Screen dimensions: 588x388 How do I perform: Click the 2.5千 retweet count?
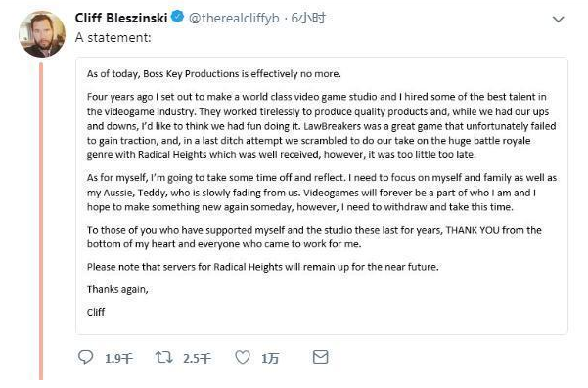point(198,359)
